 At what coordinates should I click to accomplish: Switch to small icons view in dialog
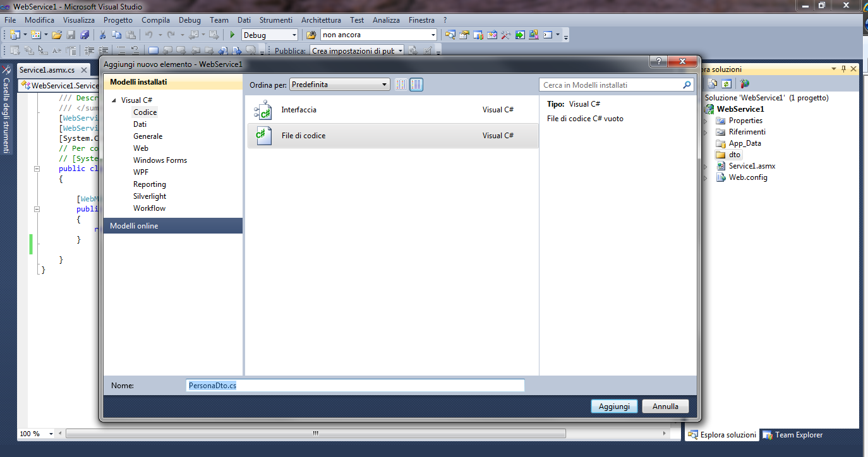[401, 85]
